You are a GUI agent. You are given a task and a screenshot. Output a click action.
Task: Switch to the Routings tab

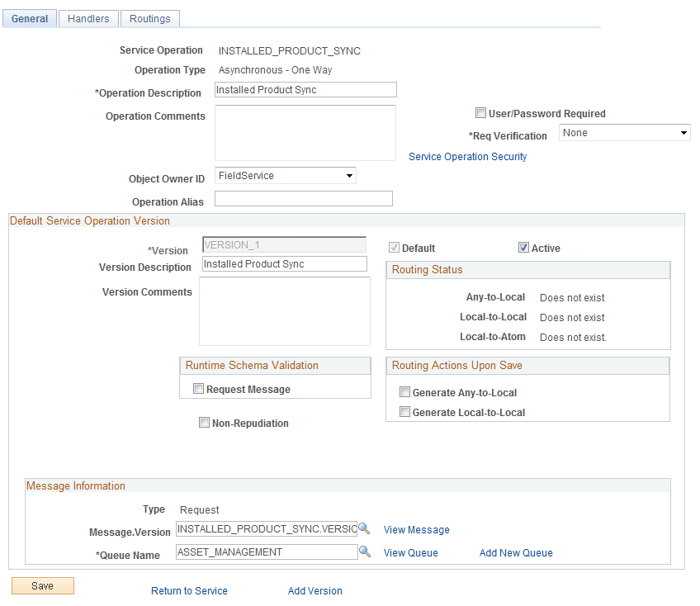149,18
